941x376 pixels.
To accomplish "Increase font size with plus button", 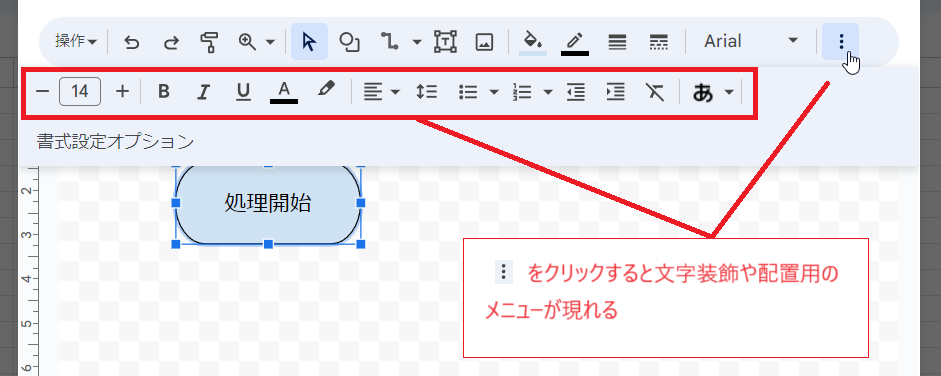I will [122, 91].
